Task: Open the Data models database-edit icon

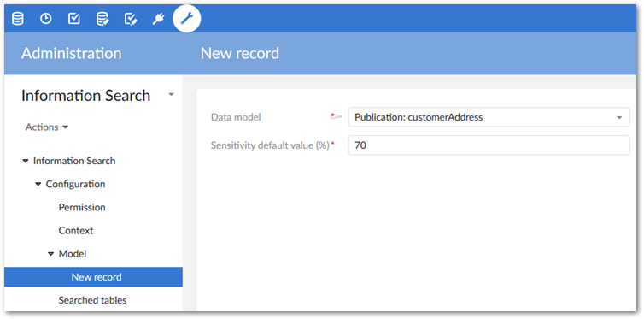Action: coord(102,19)
